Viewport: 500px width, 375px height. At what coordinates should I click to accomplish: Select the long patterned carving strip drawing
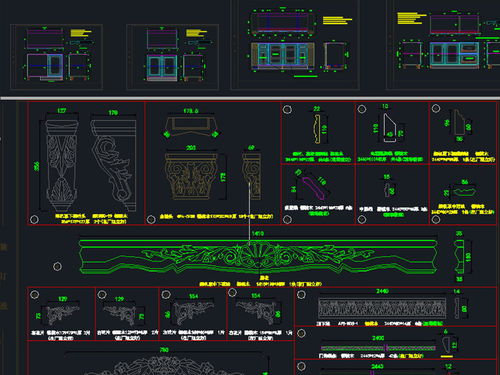pos(382,308)
